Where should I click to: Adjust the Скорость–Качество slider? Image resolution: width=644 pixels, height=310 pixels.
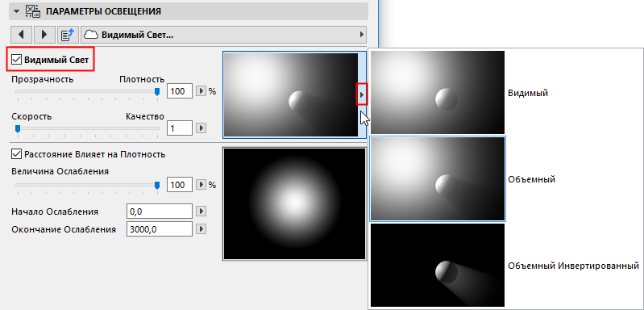pos(87,128)
